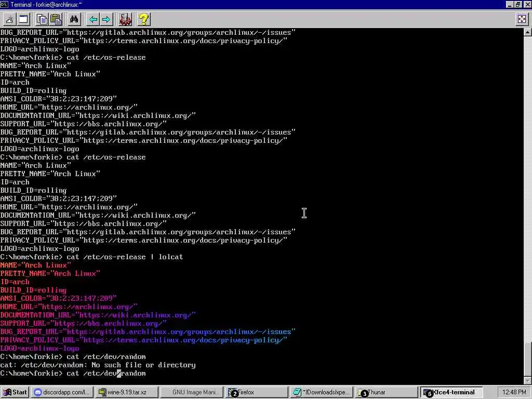Click red 'PRETTY_NAME' lolcat line

50,273
